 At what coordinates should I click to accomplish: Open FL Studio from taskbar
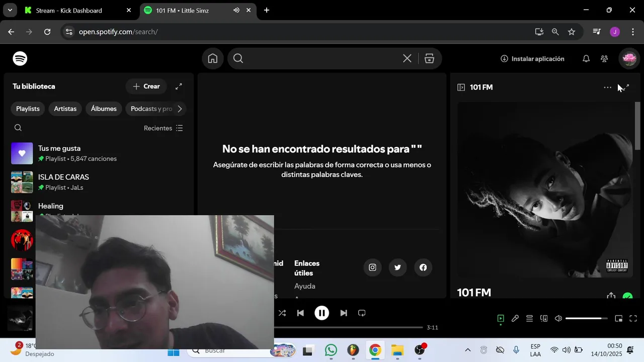click(353, 350)
